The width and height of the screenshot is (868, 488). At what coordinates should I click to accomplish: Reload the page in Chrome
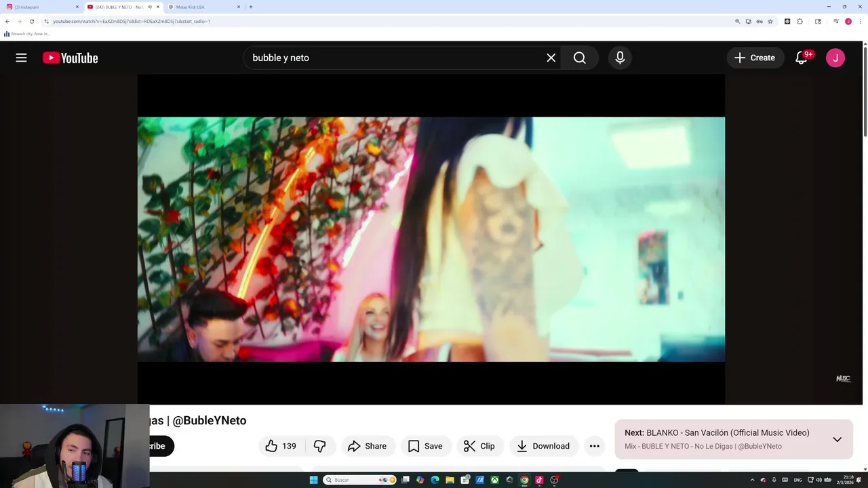(31, 21)
